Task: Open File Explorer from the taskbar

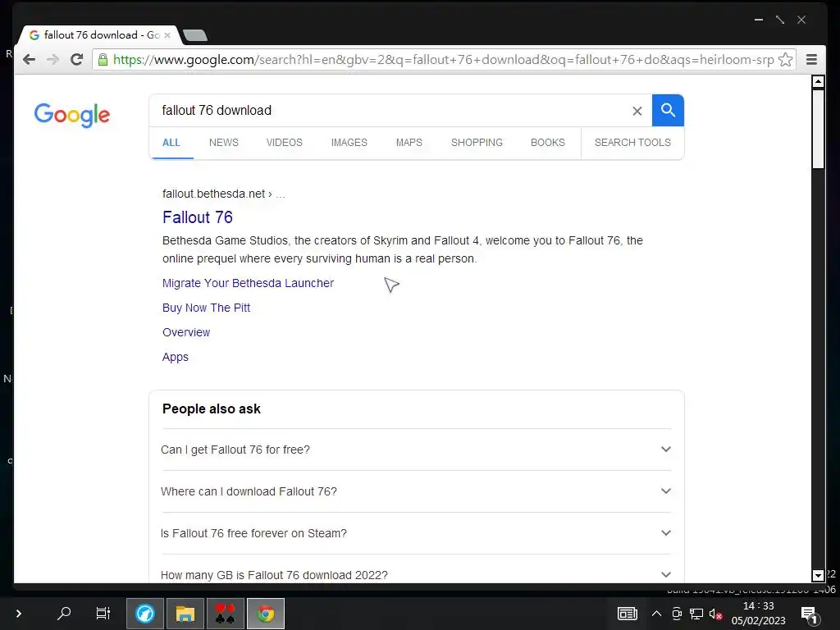Action: pyautogui.click(x=185, y=614)
